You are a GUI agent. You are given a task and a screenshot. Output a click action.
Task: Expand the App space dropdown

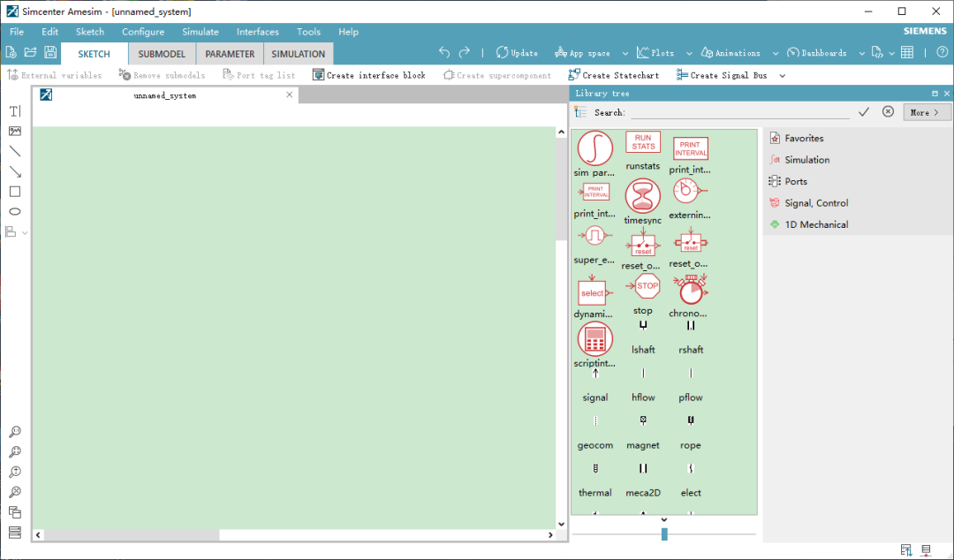pos(625,52)
